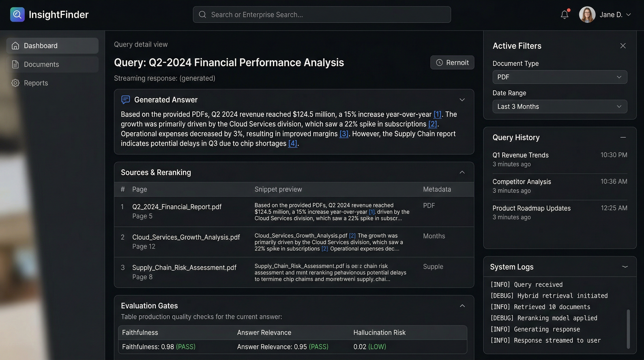644x360 pixels.
Task: Click the document icon beside Documents
Action: point(15,64)
